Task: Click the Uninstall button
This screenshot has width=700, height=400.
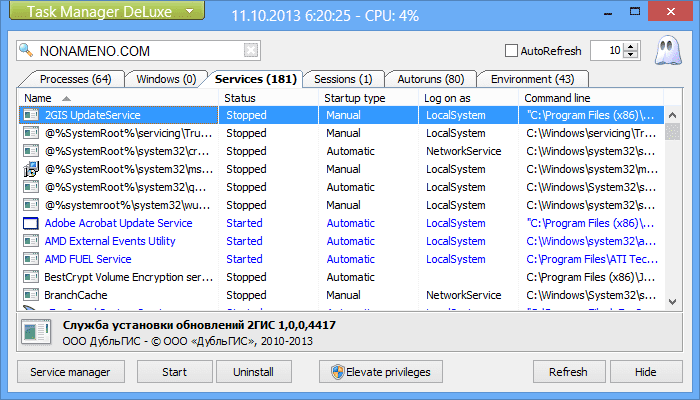Action: [x=253, y=372]
